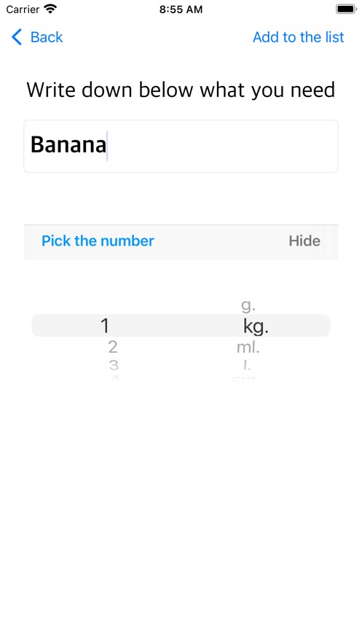The image size is (362, 644).
Task: Select quantity 2 in the number wheel
Action: 113,347
